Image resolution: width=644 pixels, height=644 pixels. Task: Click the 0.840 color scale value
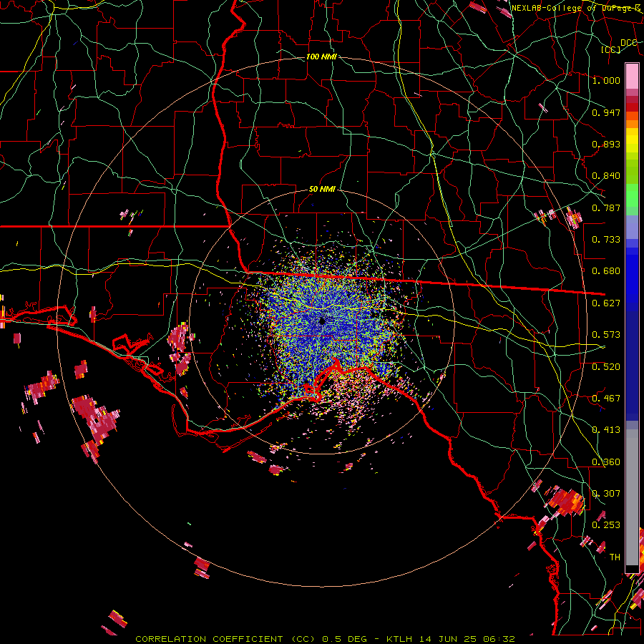point(606,176)
